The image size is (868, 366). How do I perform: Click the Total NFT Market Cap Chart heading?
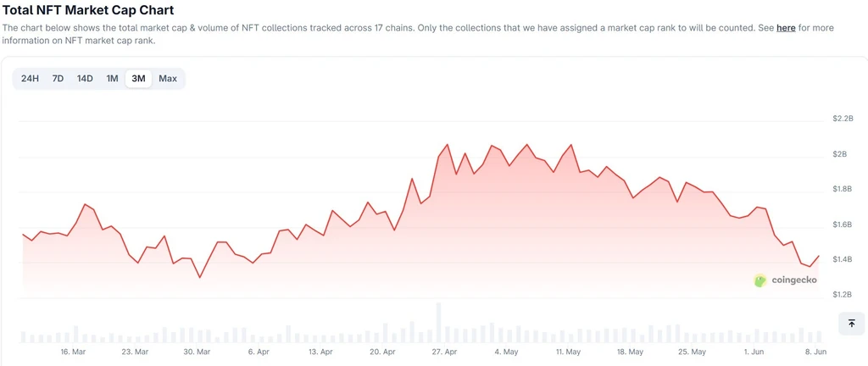click(x=88, y=9)
